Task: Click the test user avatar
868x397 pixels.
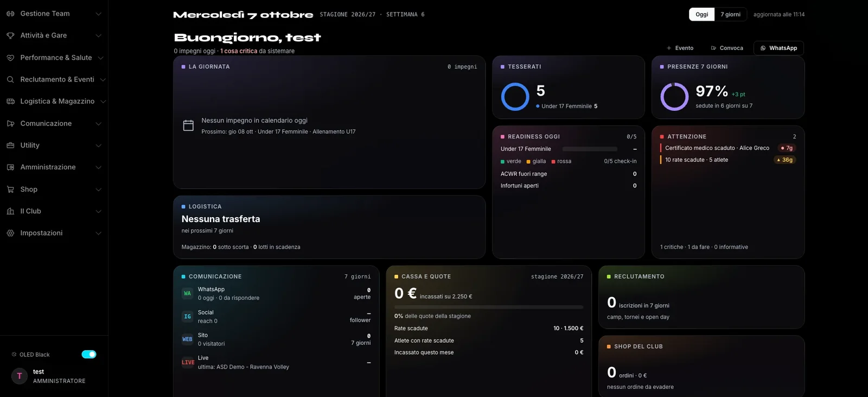Action: pos(20,376)
